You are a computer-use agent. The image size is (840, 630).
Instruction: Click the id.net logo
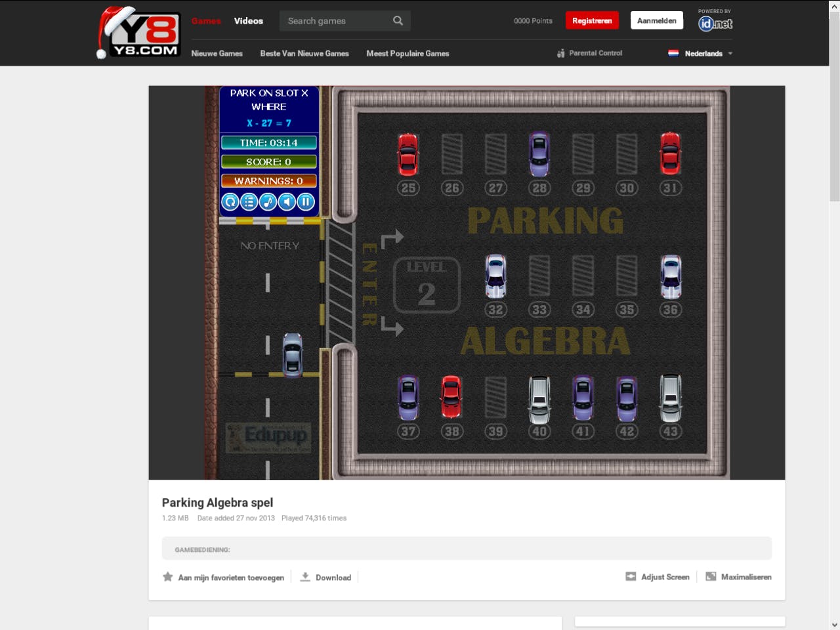pyautogui.click(x=714, y=23)
